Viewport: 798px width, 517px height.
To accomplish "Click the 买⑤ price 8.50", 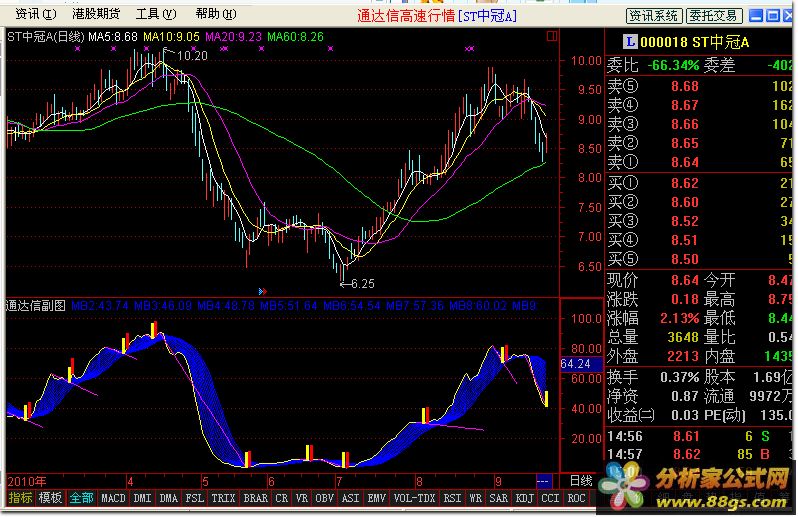I will coord(685,259).
